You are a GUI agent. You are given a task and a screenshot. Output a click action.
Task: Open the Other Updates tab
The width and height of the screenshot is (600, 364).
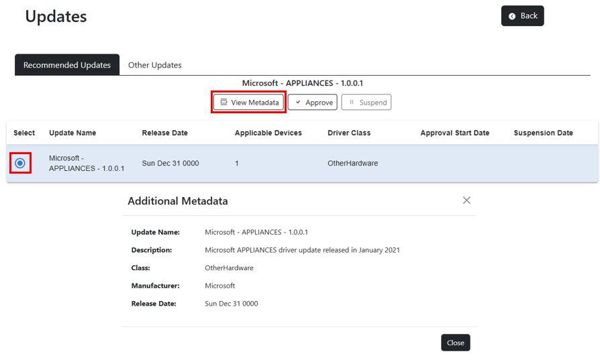point(154,65)
